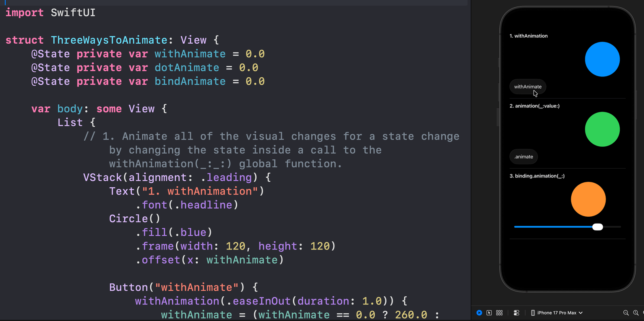Click the zoom to 100% magnifier icon

(x=636, y=313)
